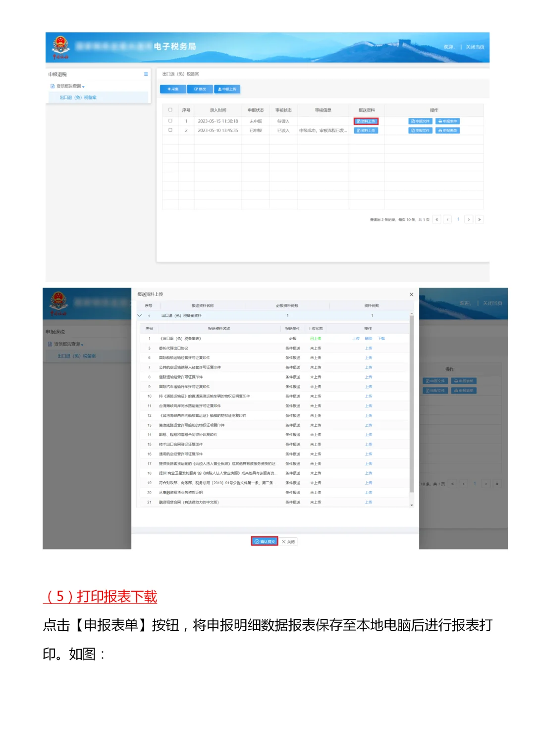Image resolution: width=535 pixels, height=756 pixels.
Task: Click 申报表单 print icon for record two
Action: coord(447,130)
